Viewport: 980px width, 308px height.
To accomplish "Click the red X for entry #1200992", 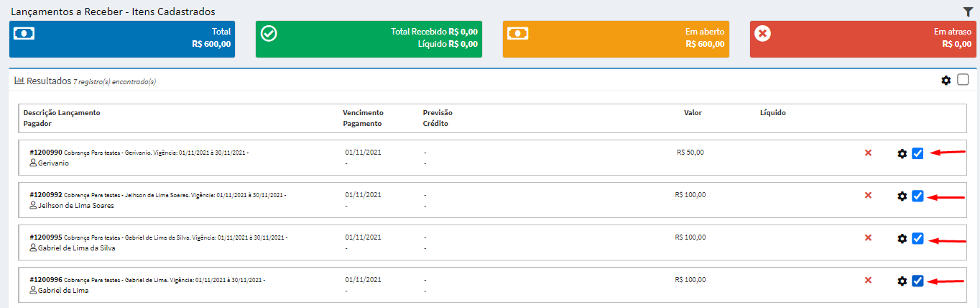I will (x=868, y=196).
